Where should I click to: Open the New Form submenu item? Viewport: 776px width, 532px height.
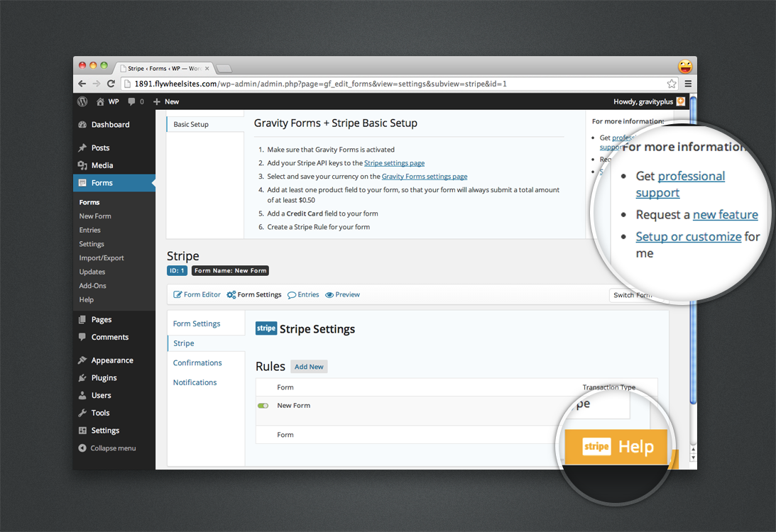tap(95, 216)
